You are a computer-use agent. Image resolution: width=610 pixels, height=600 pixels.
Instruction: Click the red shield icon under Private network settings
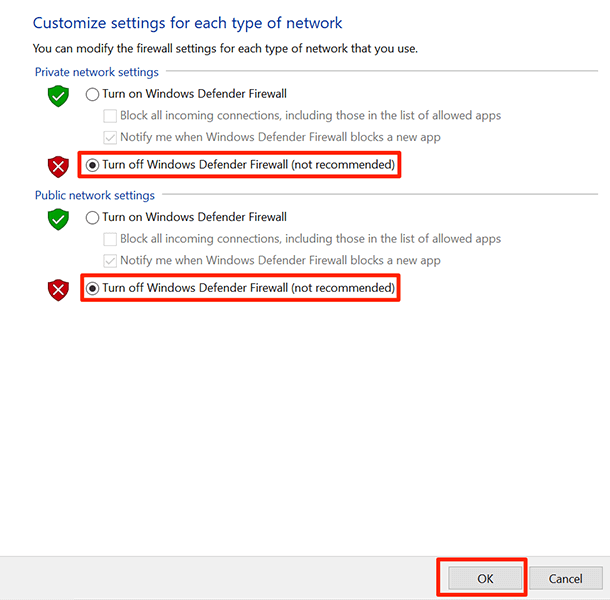(60, 165)
